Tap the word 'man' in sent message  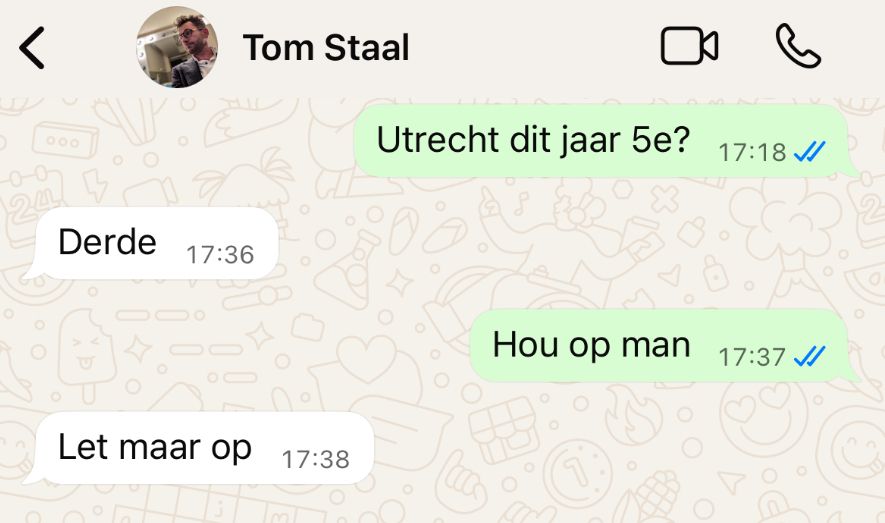click(x=655, y=345)
